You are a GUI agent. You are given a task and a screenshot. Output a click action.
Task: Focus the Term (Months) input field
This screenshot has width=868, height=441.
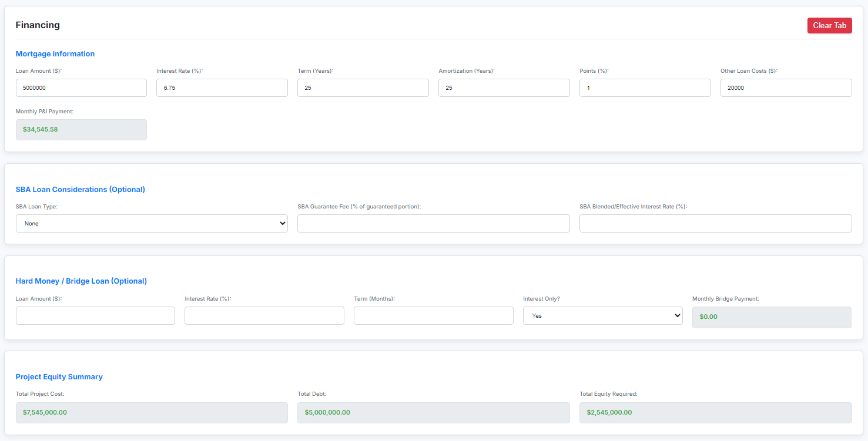coord(434,315)
